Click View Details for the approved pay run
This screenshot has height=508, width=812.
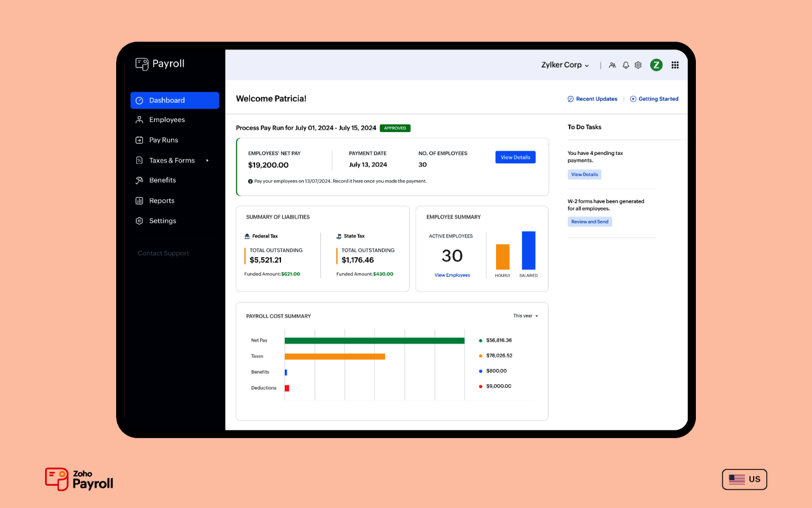pyautogui.click(x=515, y=157)
